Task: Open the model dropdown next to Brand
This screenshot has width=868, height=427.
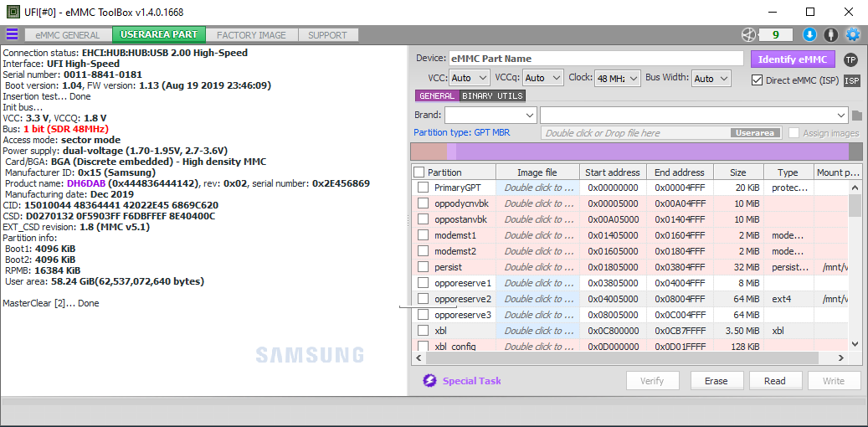Action: pyautogui.click(x=694, y=116)
